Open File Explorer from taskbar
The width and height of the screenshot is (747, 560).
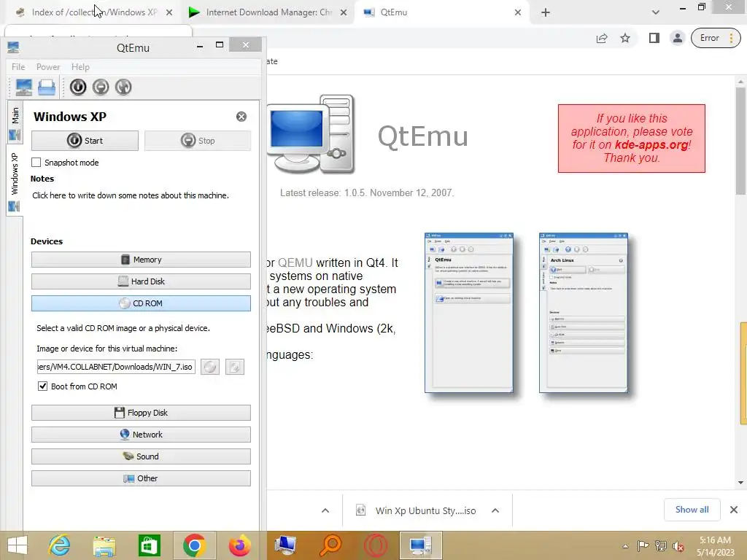[x=104, y=545]
